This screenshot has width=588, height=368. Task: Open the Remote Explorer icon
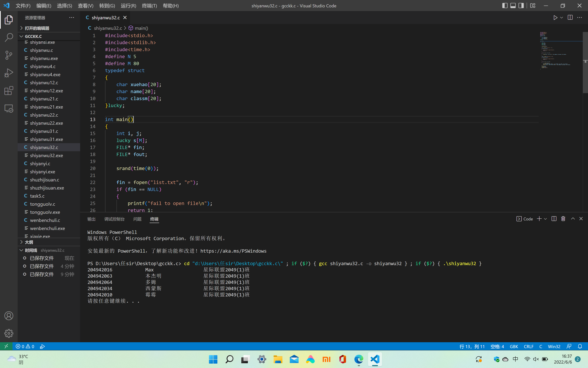click(x=9, y=109)
